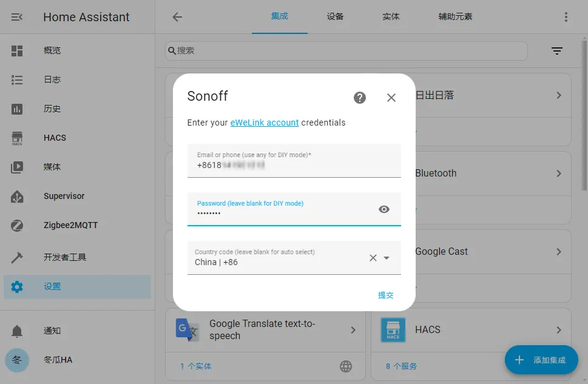Show the password with eye icon
The image size is (588, 384).
click(384, 209)
